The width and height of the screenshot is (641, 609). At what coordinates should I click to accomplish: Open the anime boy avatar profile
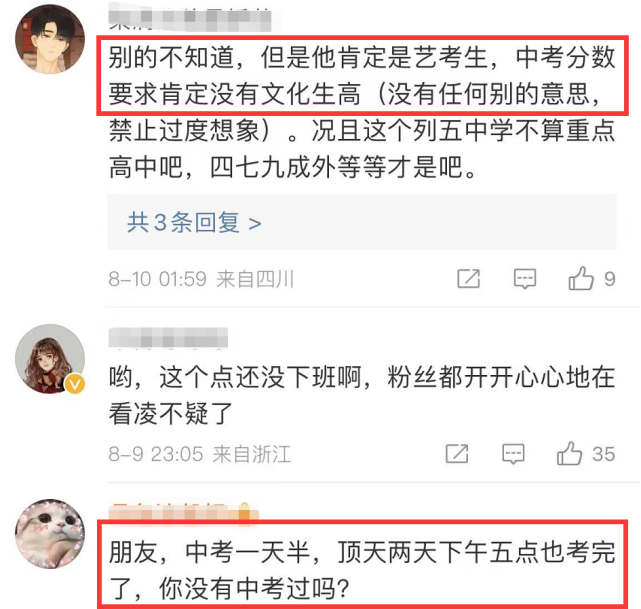pos(50,39)
